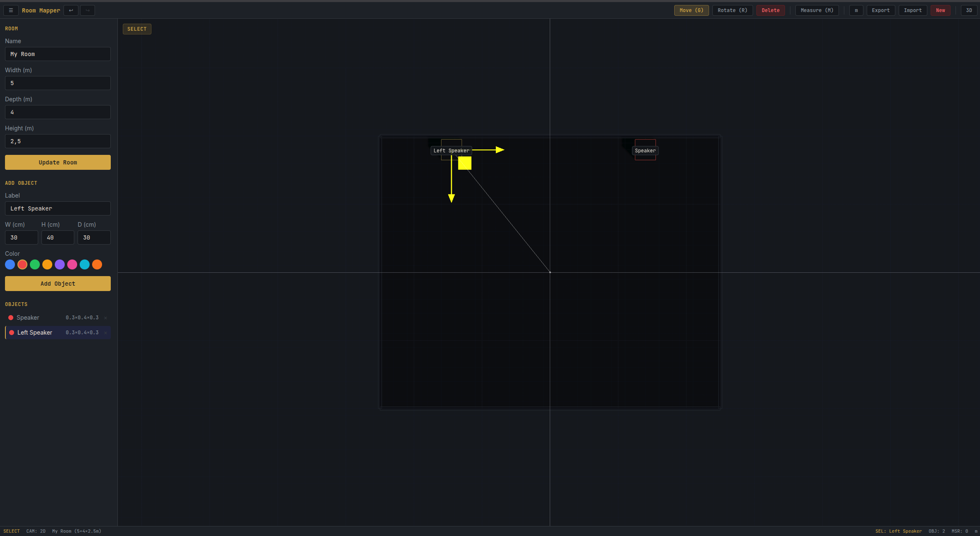Click the Move (G) tool
This screenshot has width=980, height=536.
[691, 10]
